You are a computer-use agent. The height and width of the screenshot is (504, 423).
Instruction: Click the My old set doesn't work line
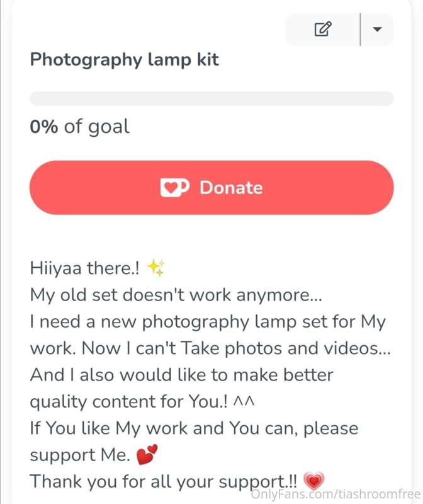pyautogui.click(x=176, y=295)
